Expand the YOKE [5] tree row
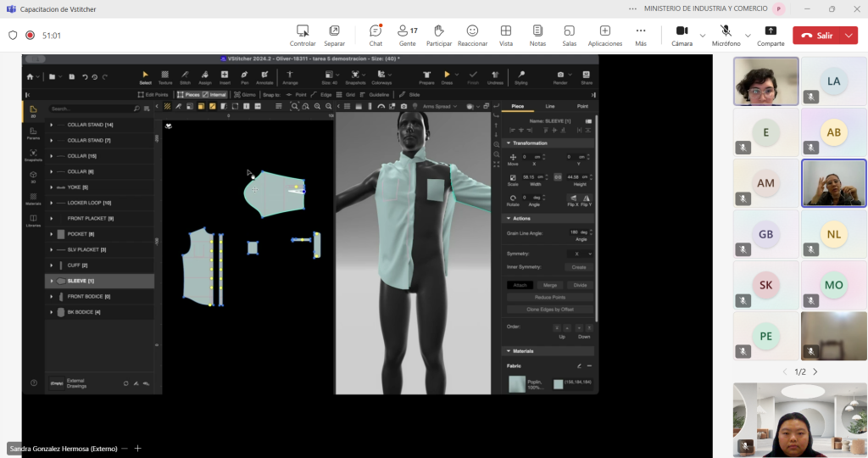 (x=52, y=187)
